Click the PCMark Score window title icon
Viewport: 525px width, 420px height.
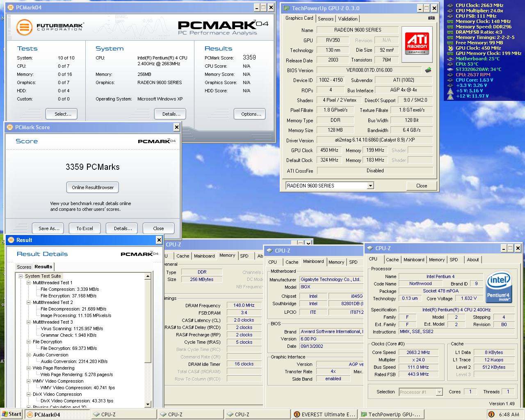(10, 127)
